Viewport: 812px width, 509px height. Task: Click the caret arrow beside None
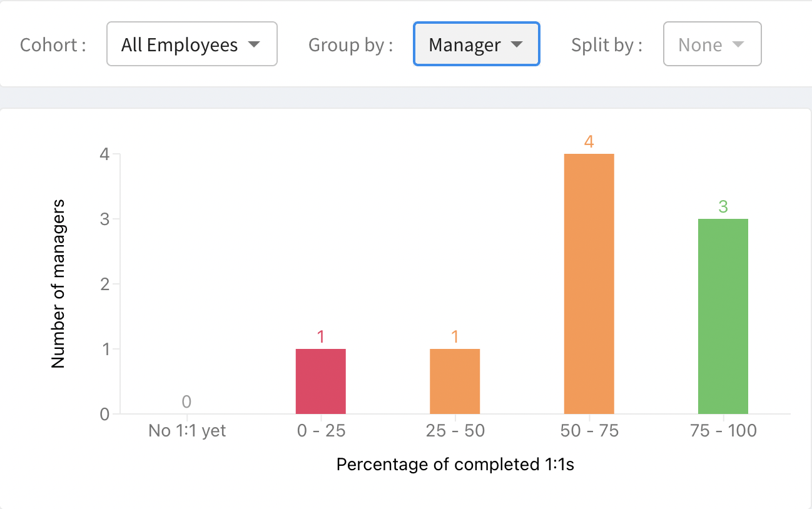pos(738,45)
